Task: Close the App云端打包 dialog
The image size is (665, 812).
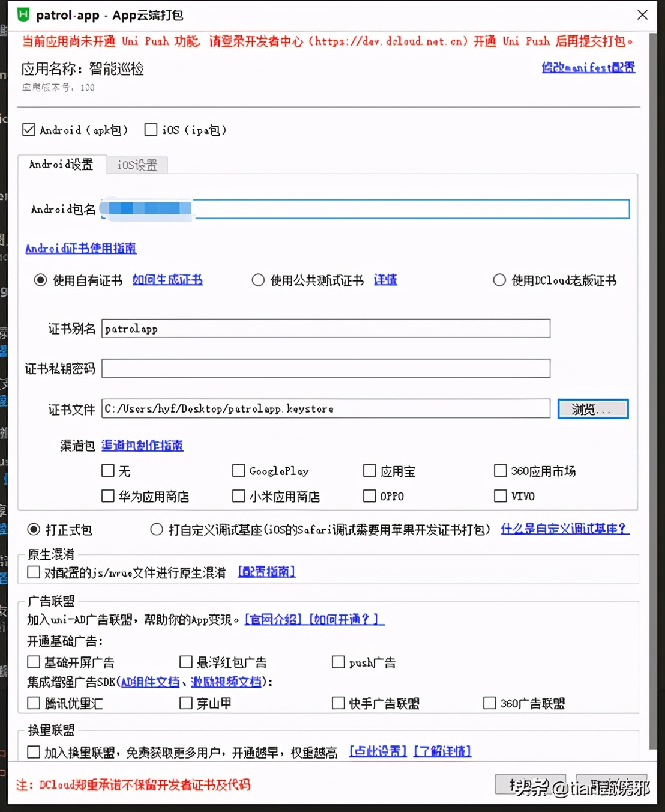Action: click(x=642, y=15)
